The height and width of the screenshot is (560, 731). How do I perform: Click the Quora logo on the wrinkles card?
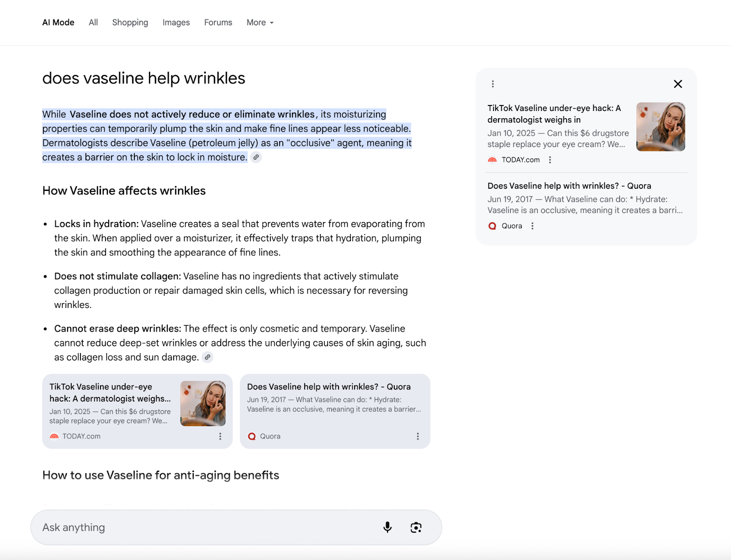(x=252, y=436)
